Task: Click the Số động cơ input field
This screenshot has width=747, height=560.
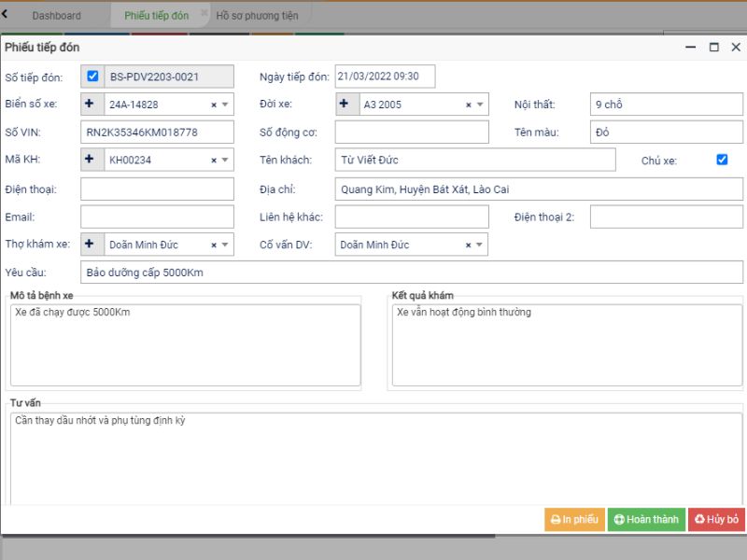Action: [412, 133]
